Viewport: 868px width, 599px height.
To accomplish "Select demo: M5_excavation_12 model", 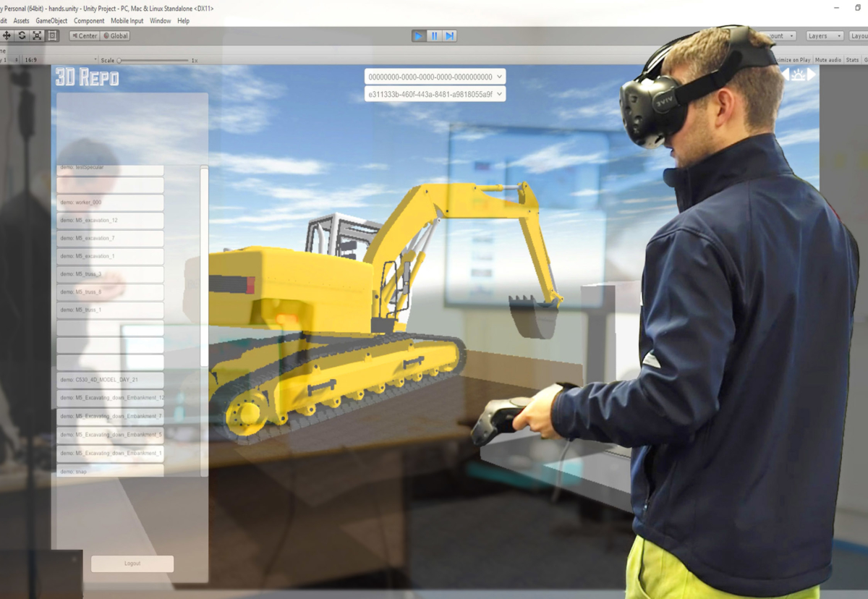I will tap(110, 221).
